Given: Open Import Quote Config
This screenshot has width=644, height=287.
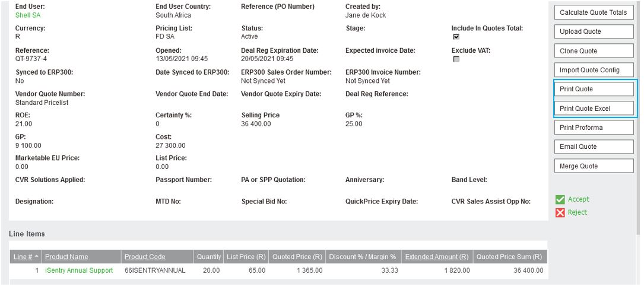Looking at the screenshot, I should (x=593, y=70).
